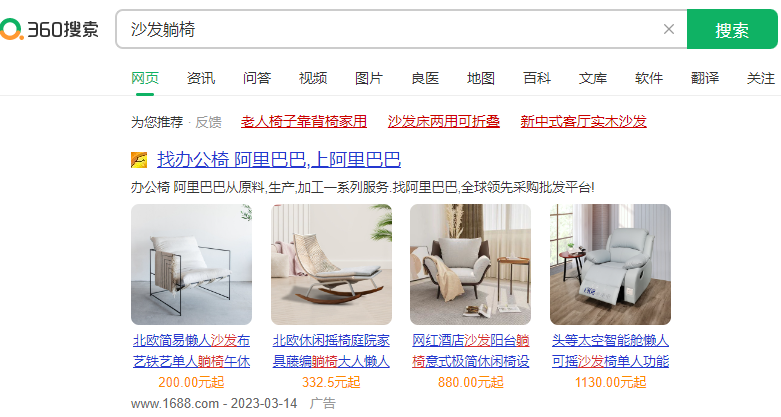Clear the search box with the X icon

pyautogui.click(x=669, y=29)
